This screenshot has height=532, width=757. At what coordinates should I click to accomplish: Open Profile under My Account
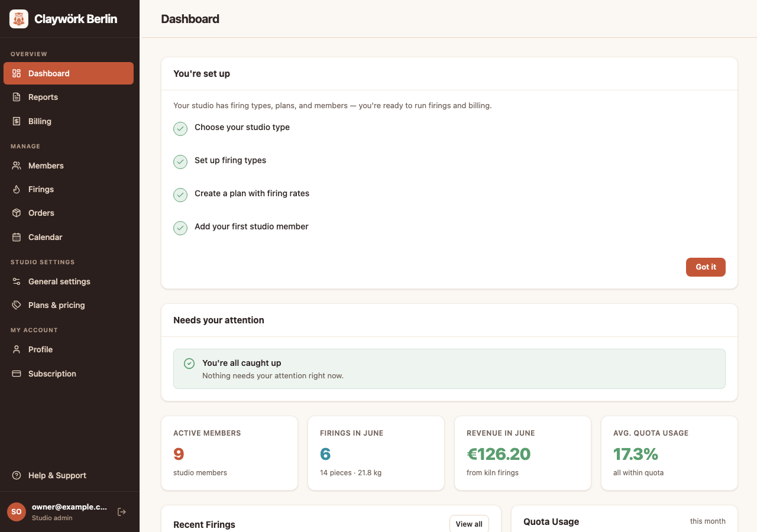(x=69, y=349)
